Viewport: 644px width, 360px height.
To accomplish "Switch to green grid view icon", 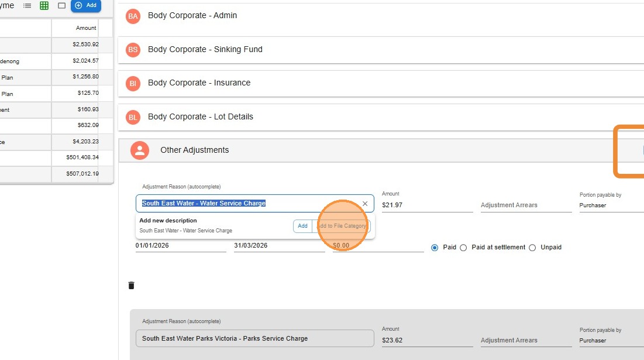I will click(x=44, y=5).
